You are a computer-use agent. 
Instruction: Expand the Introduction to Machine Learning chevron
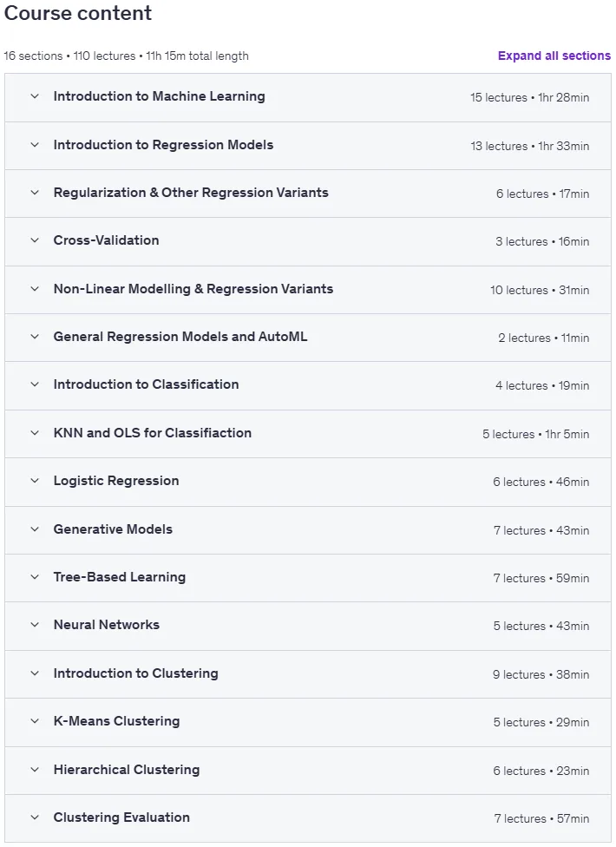click(35, 96)
